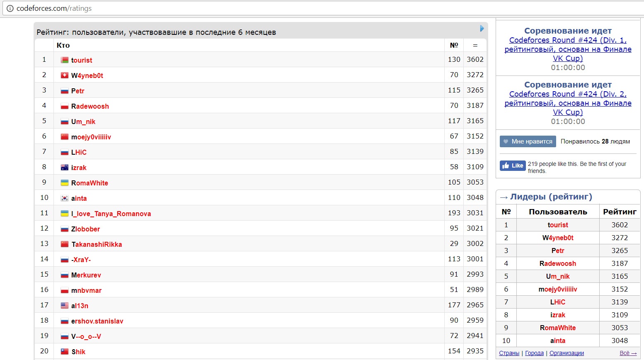Open Shik's profile link

(x=78, y=352)
